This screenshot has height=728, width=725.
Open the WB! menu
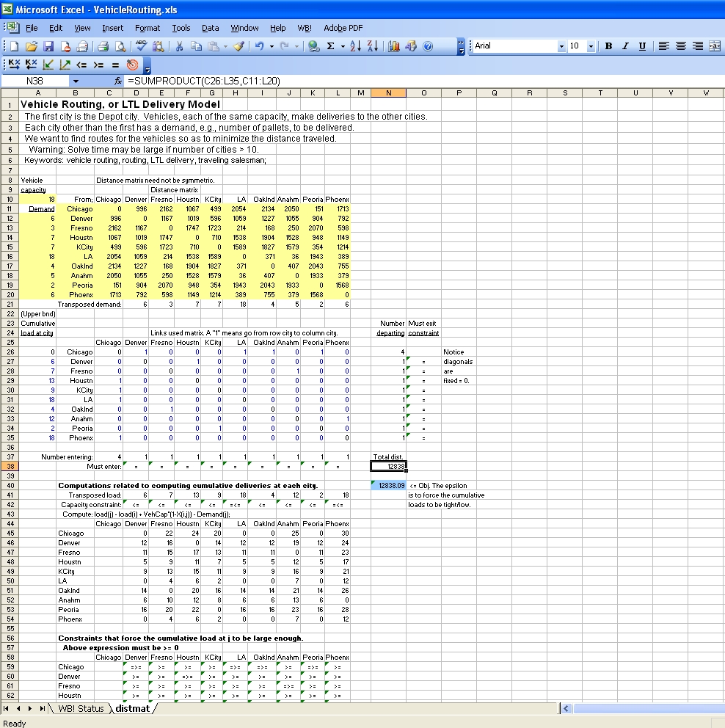coord(304,28)
